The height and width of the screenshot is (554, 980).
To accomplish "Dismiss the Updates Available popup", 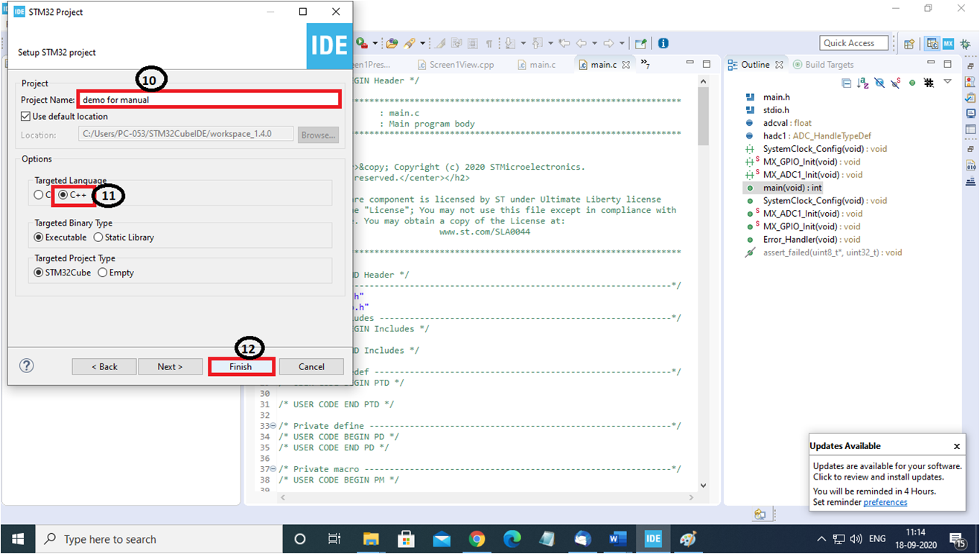I will pos(957,446).
